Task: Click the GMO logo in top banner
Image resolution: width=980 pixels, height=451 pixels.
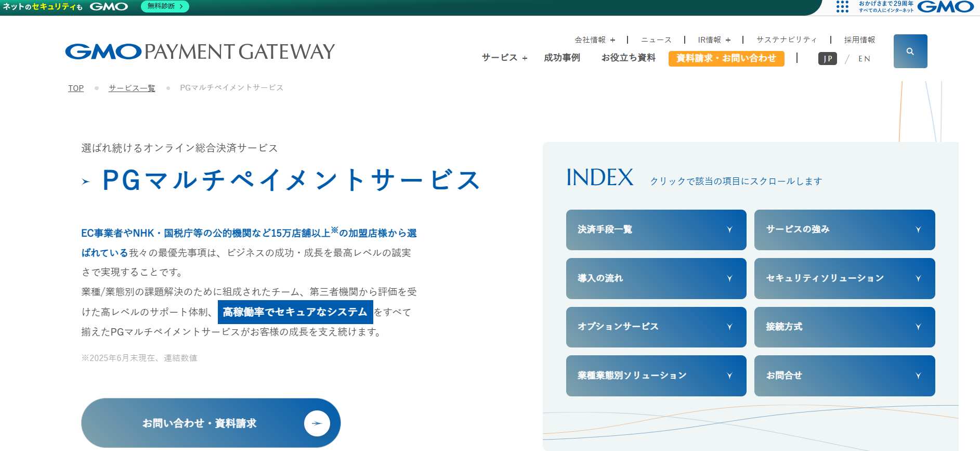Action: [109, 7]
